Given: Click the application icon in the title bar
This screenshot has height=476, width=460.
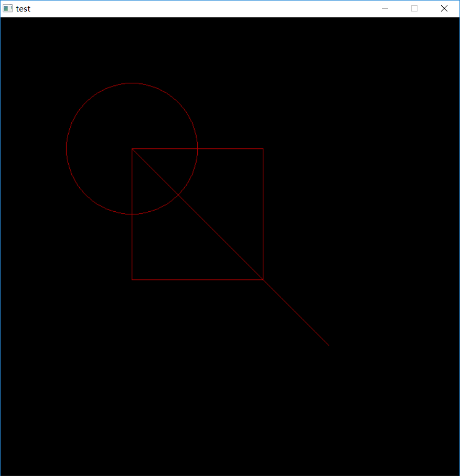Looking at the screenshot, I should [7, 8].
